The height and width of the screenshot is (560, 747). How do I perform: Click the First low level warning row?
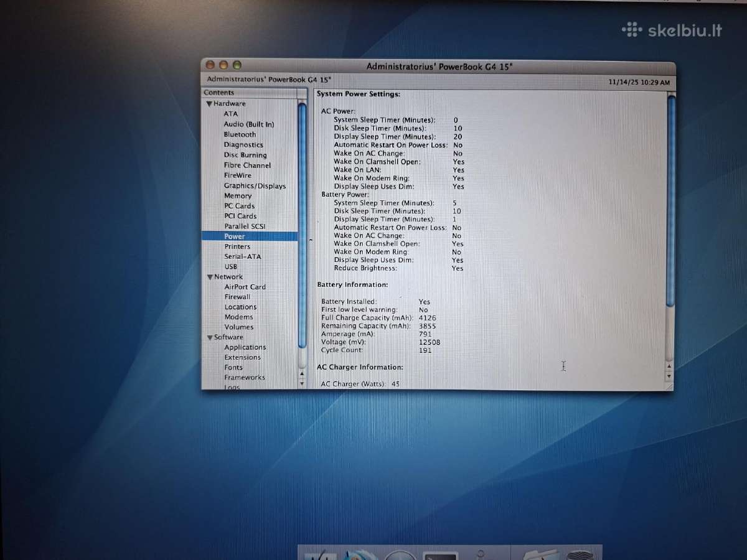375,310
